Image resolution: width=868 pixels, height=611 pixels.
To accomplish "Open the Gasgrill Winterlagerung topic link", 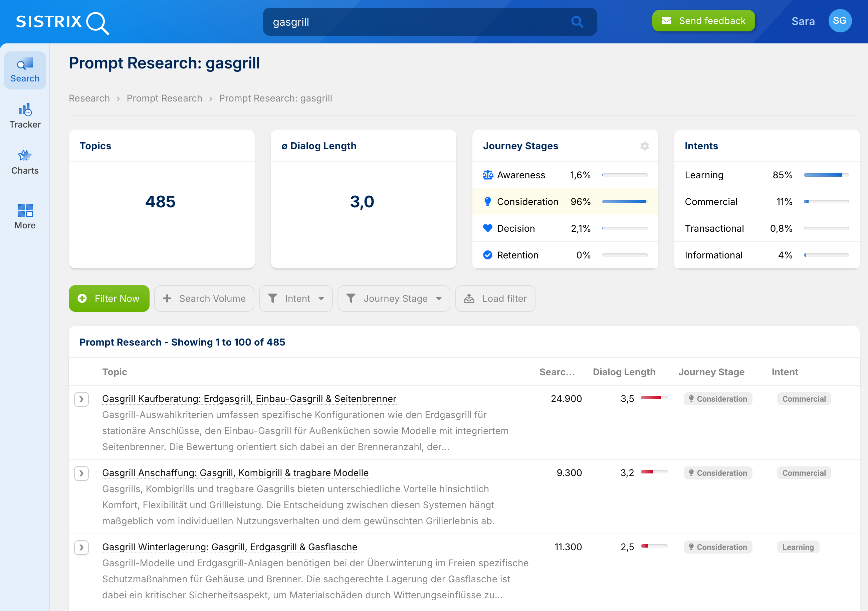I will (229, 547).
